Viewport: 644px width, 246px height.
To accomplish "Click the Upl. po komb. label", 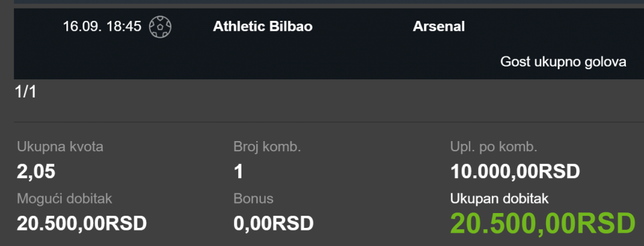I will pos(494,147).
